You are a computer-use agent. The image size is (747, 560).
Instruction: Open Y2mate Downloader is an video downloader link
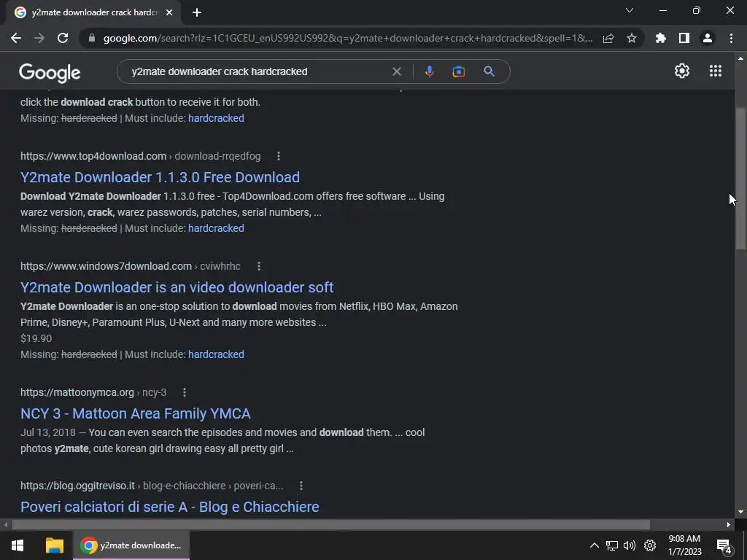click(x=177, y=287)
